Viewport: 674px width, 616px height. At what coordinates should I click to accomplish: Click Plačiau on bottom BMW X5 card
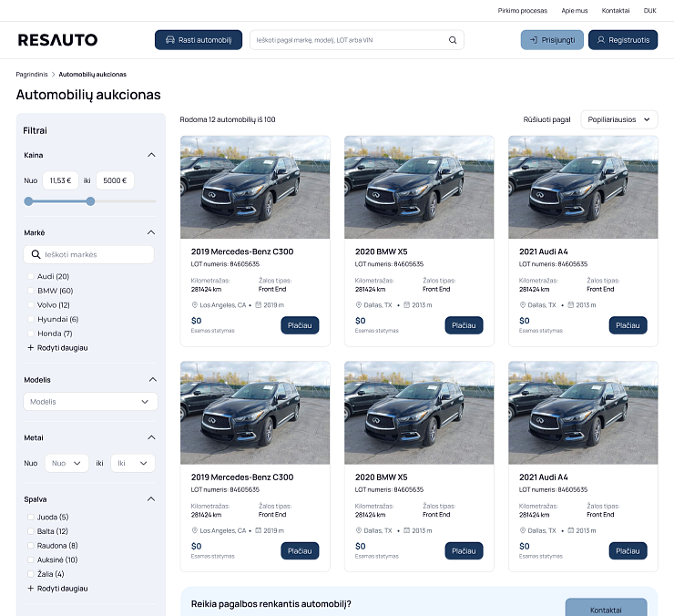[464, 550]
